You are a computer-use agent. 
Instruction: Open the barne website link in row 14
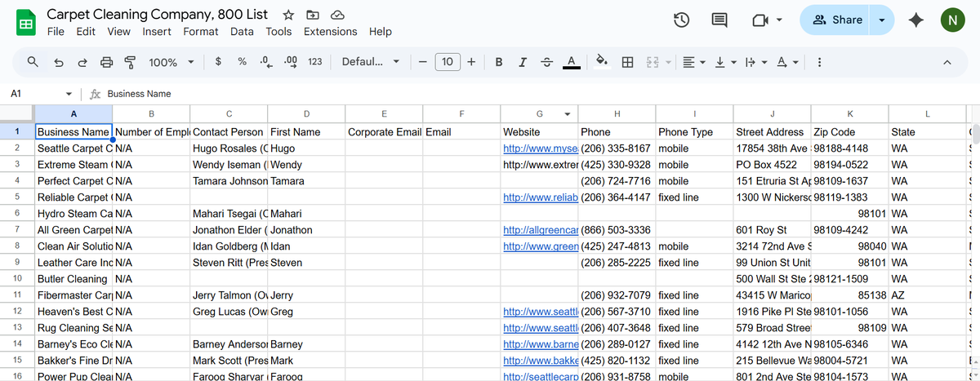click(x=540, y=344)
